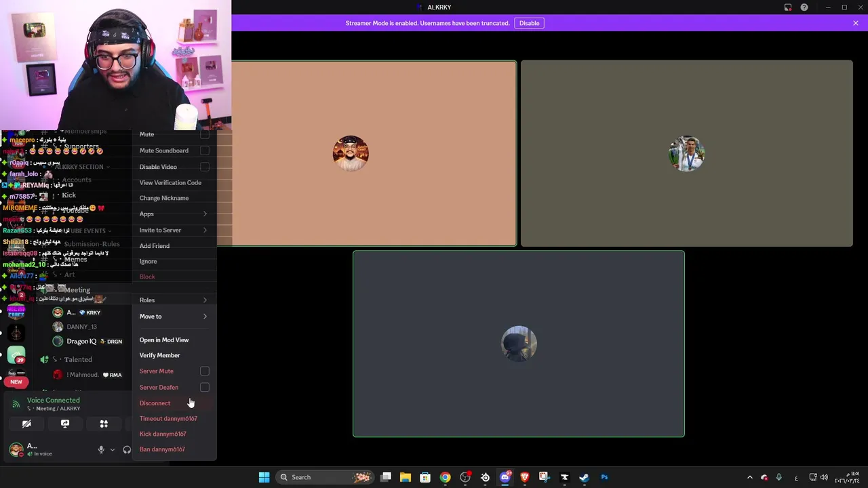Select the DANNY_13 voice member
The image size is (868, 488).
coord(81,327)
